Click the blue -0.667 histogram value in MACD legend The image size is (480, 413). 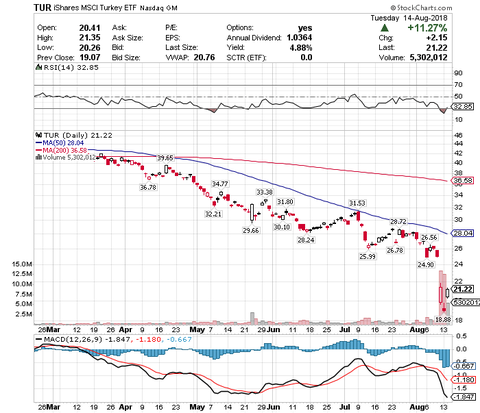tap(179, 339)
